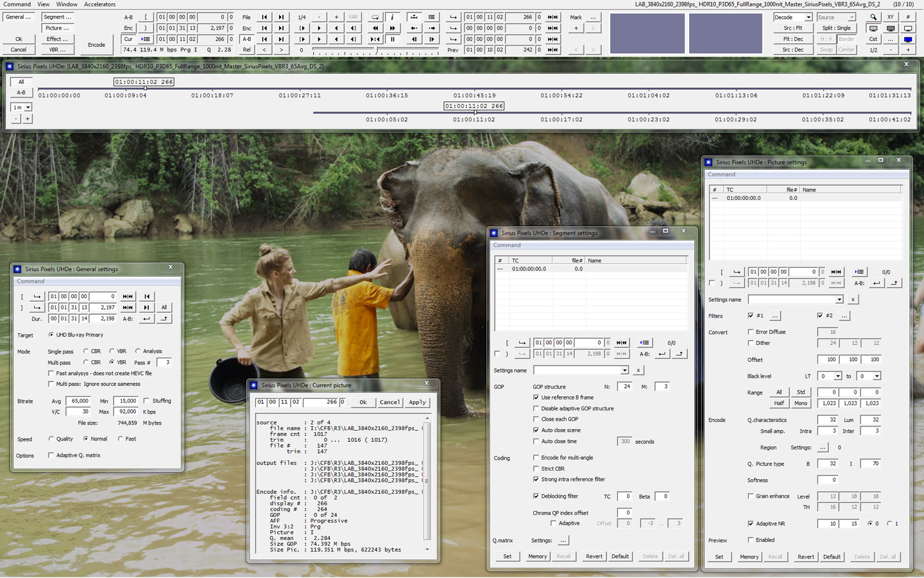The width and height of the screenshot is (924, 578).
Task: Click the Src : Flt button
Action: click(x=793, y=28)
